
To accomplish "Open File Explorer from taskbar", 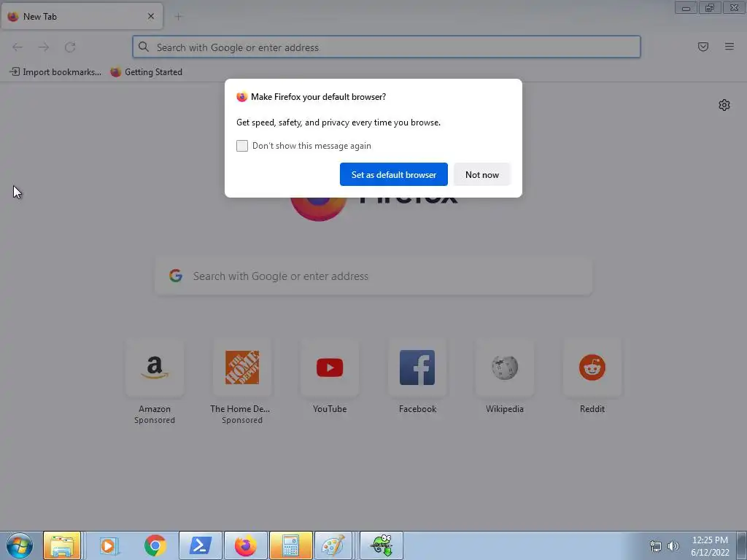I will pos(62,545).
